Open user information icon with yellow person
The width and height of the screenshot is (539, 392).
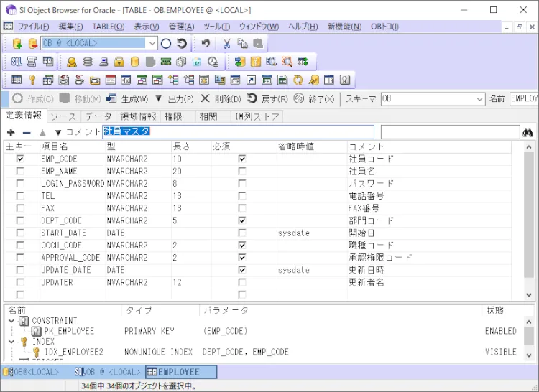[x=71, y=62]
